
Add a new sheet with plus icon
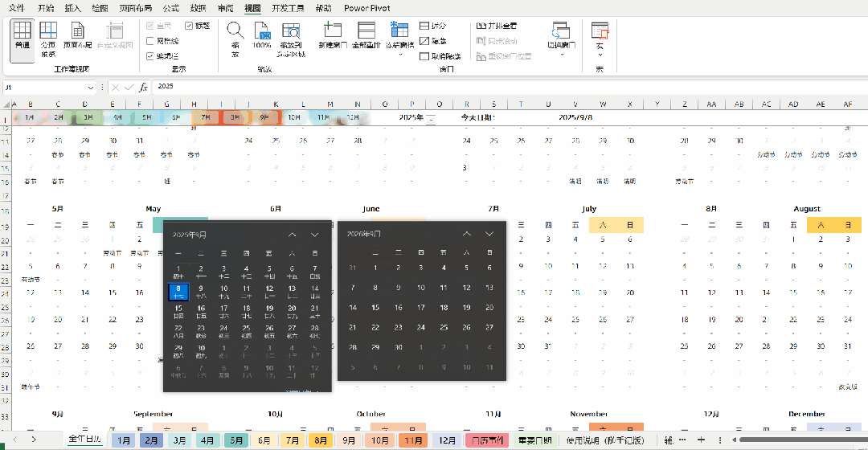pyautogui.click(x=701, y=440)
